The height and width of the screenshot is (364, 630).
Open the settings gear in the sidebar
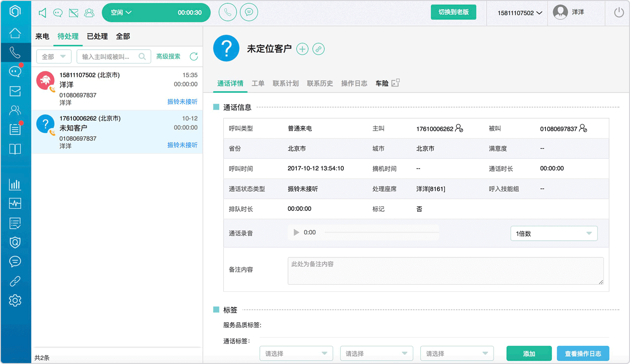pos(15,301)
